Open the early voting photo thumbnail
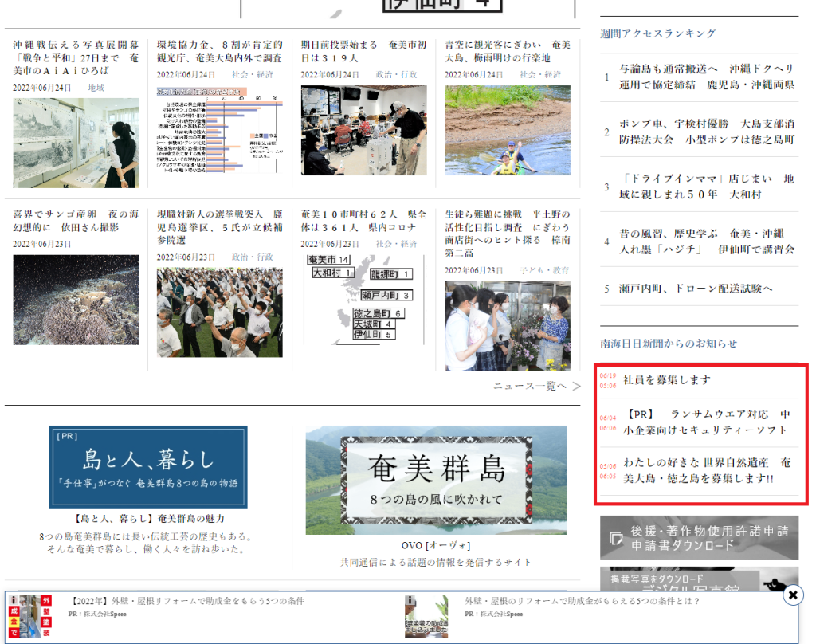This screenshot has height=644, width=816. 363,130
